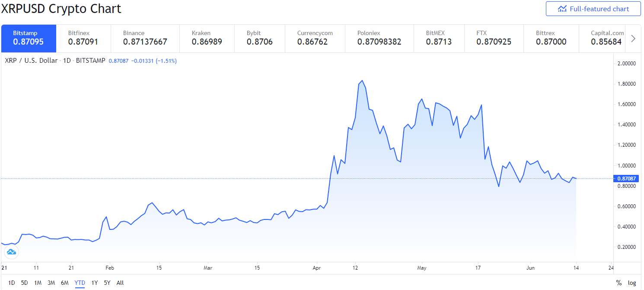
Task: Expand more exchanges with the right arrow
Action: (633, 38)
